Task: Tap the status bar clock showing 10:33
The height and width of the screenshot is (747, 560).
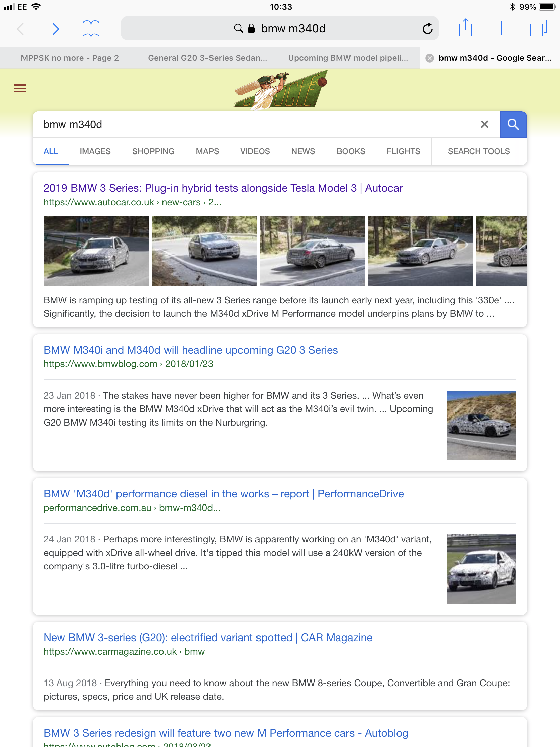Action: (x=281, y=7)
